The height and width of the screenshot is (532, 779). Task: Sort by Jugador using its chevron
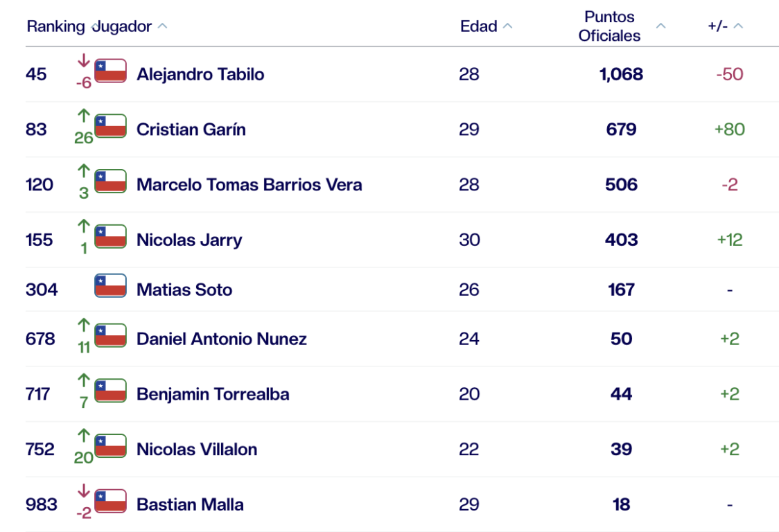click(162, 26)
